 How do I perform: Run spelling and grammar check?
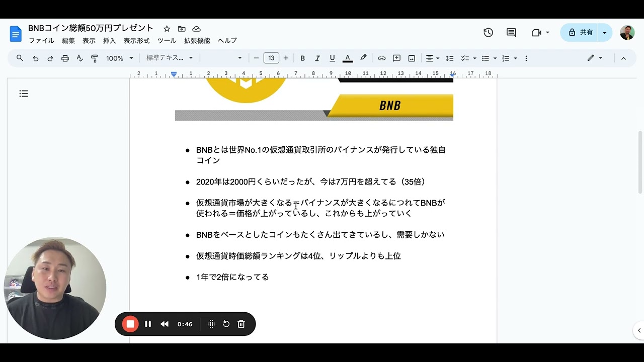79,58
